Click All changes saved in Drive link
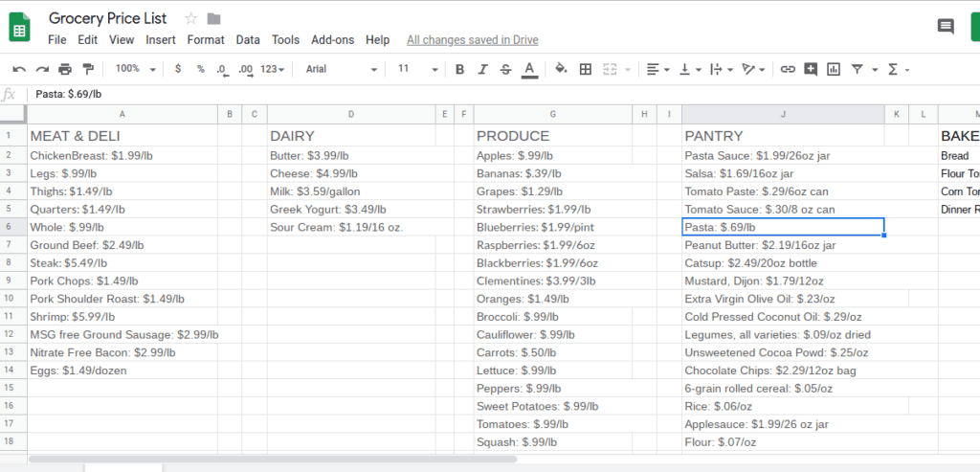980x472 pixels. point(473,40)
